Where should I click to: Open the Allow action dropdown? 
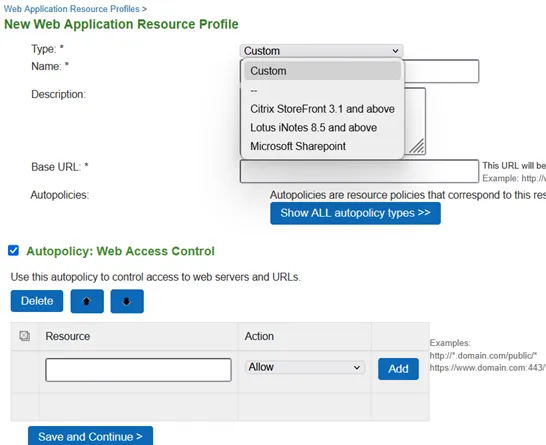[x=305, y=367]
